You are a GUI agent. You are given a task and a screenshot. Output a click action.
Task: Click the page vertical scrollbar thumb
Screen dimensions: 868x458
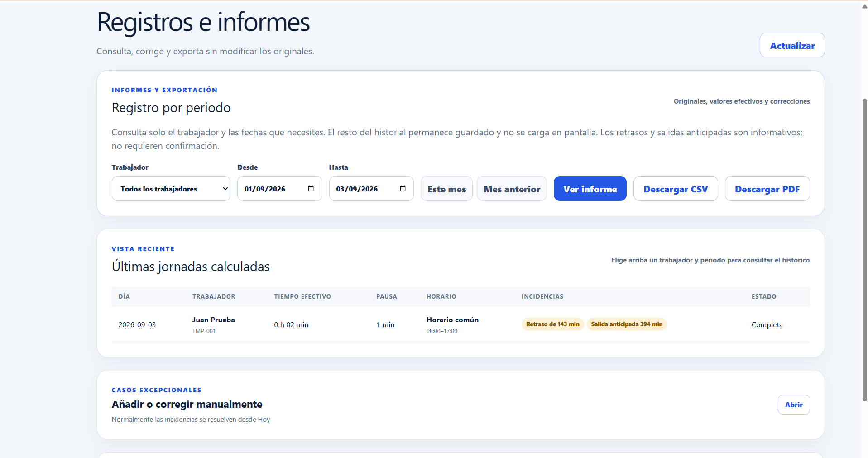click(x=864, y=250)
